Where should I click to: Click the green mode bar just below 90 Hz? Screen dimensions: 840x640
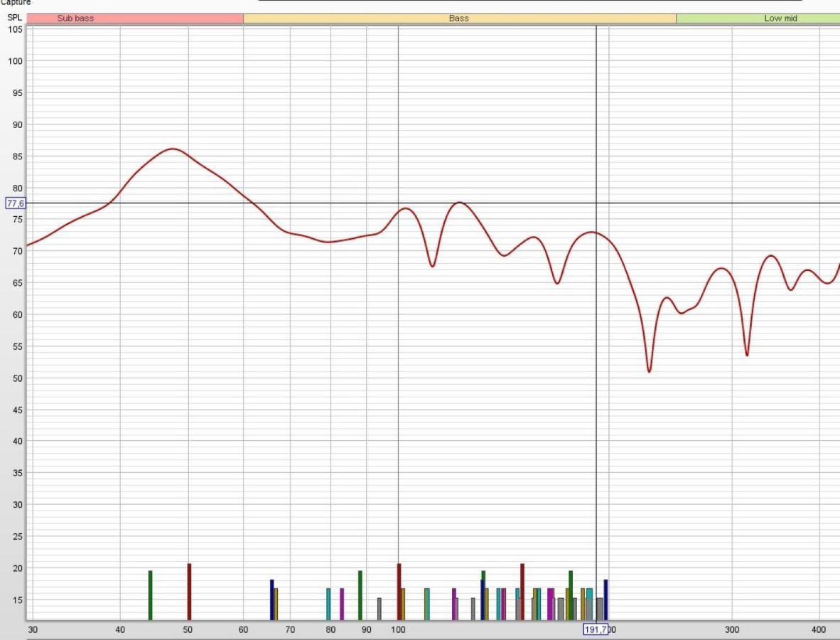pos(360,595)
